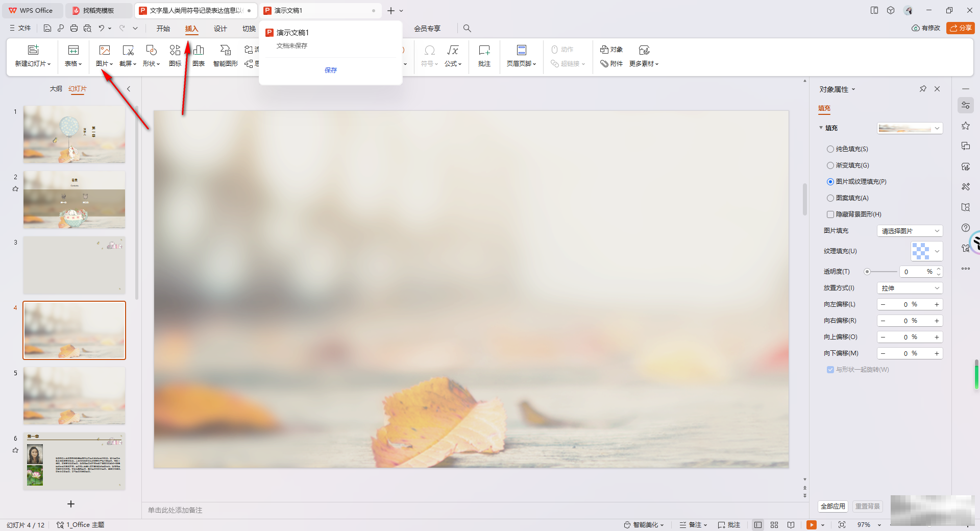Add a new slide with the plus icon

(x=71, y=504)
